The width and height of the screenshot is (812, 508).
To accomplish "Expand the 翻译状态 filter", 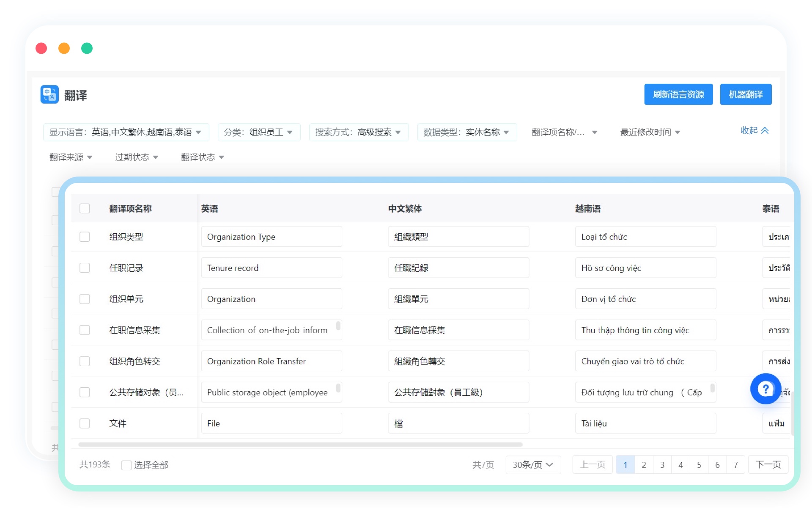I will click(203, 157).
